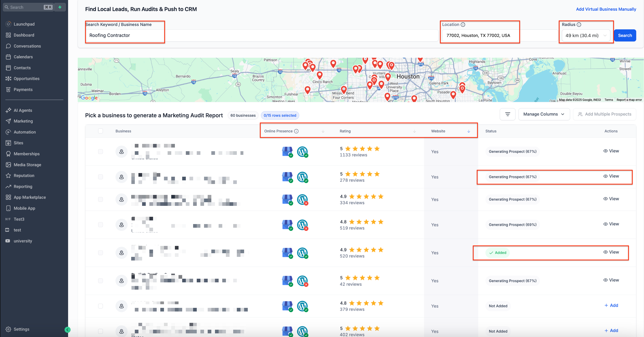Click the WordPress icon in 1133 reviews row
Image resolution: width=644 pixels, height=337 pixels.
click(x=302, y=151)
